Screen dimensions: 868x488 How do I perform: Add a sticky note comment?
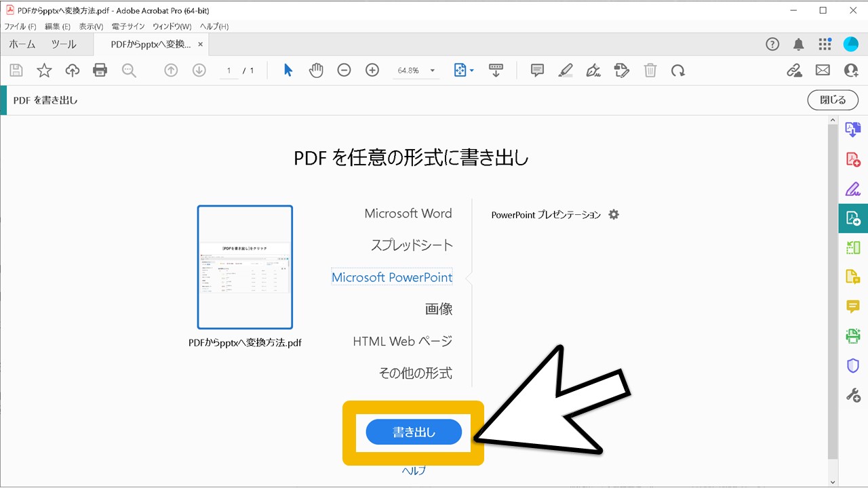click(536, 70)
